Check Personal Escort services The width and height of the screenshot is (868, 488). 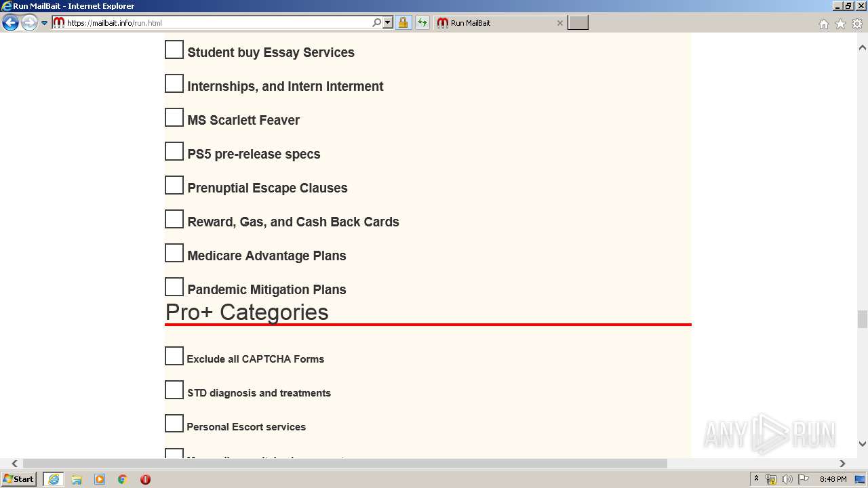[x=174, y=424]
